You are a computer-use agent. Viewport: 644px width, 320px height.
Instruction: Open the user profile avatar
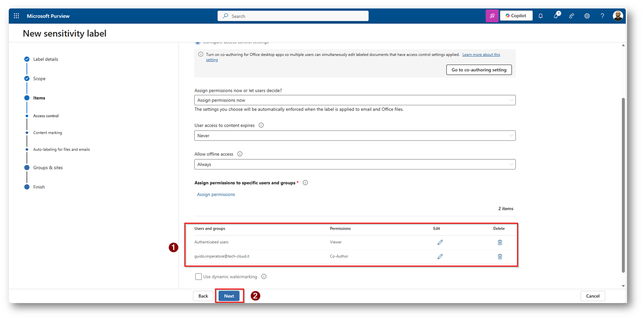[617, 16]
